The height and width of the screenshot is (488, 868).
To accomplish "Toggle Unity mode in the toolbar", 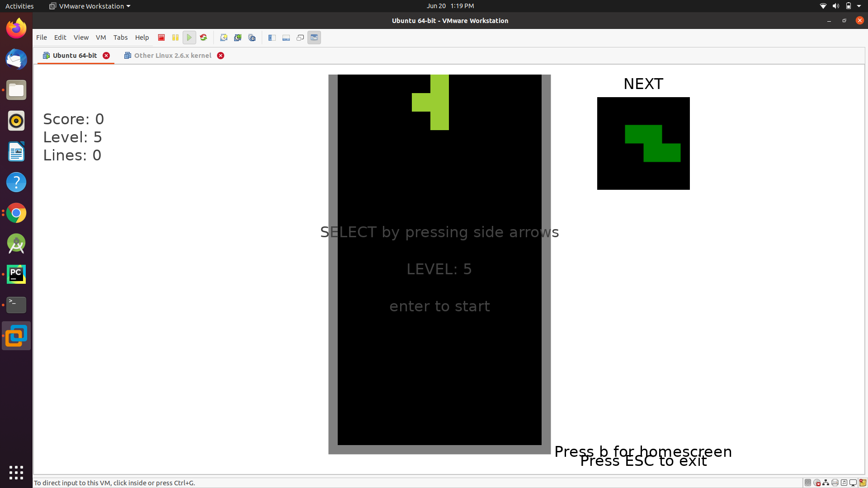I will [x=300, y=38].
